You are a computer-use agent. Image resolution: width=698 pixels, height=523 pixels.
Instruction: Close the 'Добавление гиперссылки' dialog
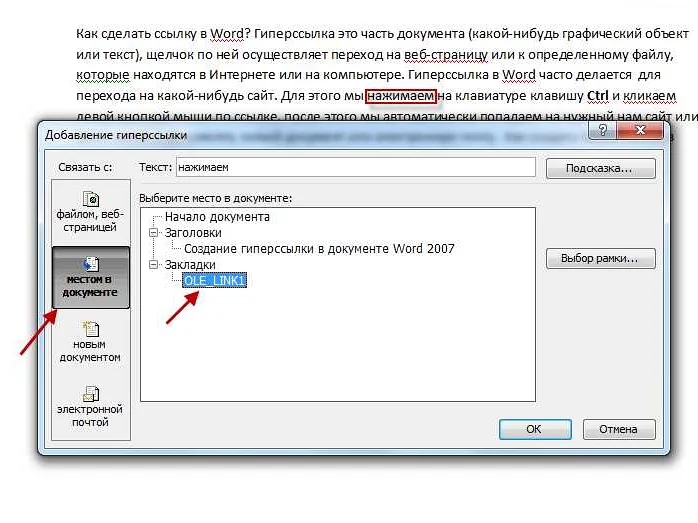[x=641, y=130]
